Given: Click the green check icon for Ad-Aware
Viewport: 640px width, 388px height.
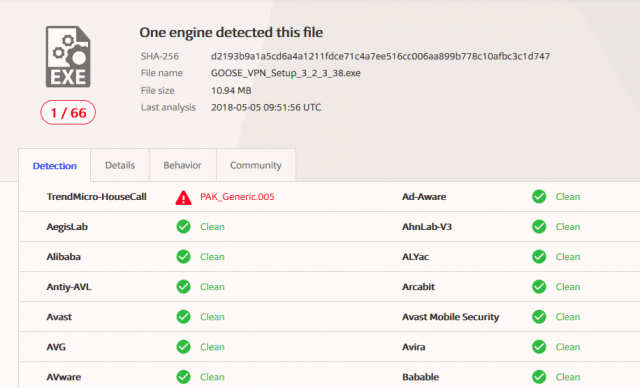Looking at the screenshot, I should (x=539, y=197).
